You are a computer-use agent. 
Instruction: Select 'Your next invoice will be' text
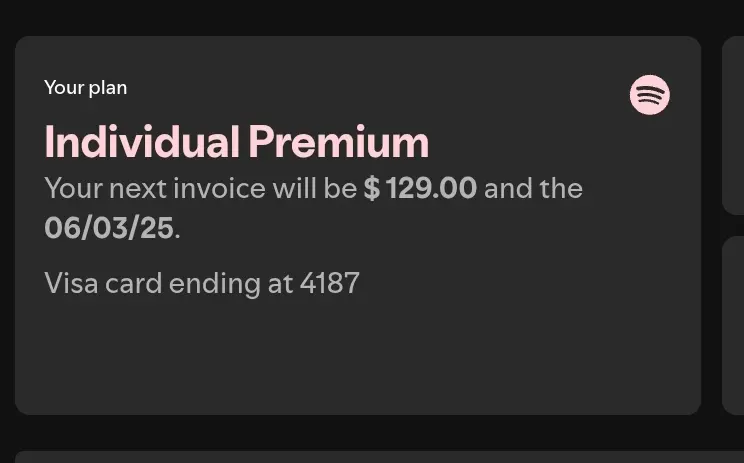(x=200, y=188)
